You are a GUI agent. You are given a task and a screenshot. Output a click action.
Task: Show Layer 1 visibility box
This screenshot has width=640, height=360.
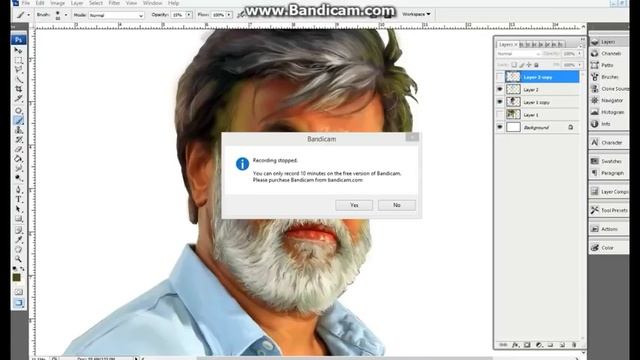[500, 115]
